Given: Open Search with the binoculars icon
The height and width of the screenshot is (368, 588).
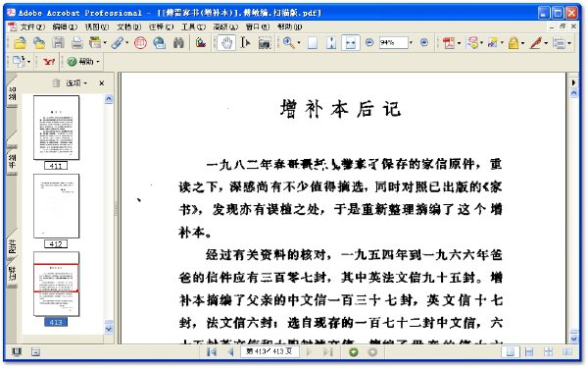Looking at the screenshot, I should coord(178,43).
